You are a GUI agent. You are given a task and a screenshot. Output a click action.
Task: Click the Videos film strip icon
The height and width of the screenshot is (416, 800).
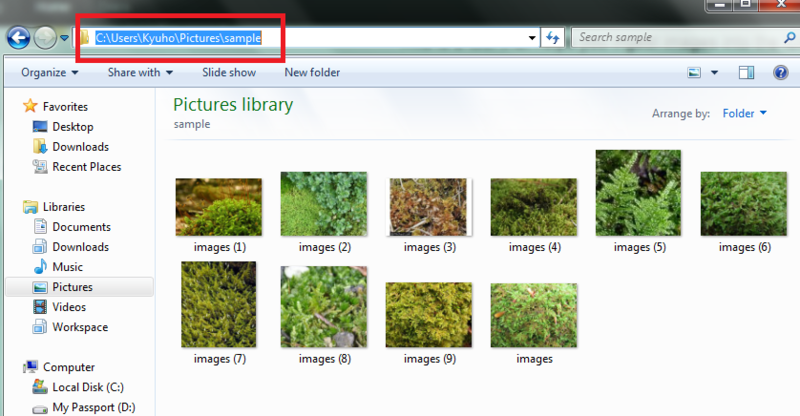click(40, 307)
